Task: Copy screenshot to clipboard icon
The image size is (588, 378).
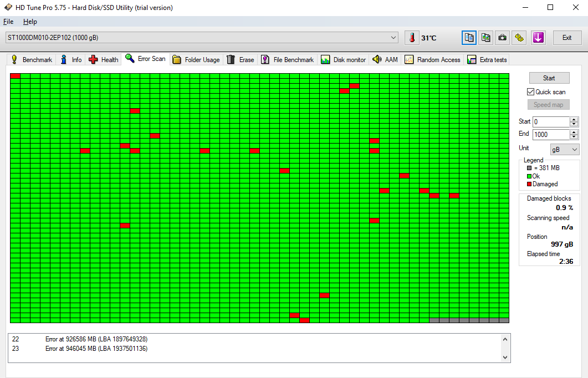Action: [x=485, y=38]
